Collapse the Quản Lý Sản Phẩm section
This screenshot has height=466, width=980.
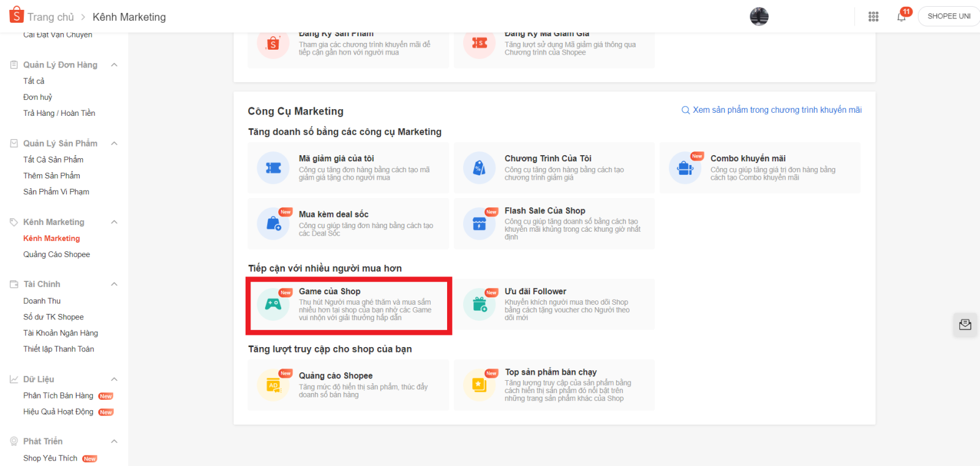pyautogui.click(x=114, y=143)
